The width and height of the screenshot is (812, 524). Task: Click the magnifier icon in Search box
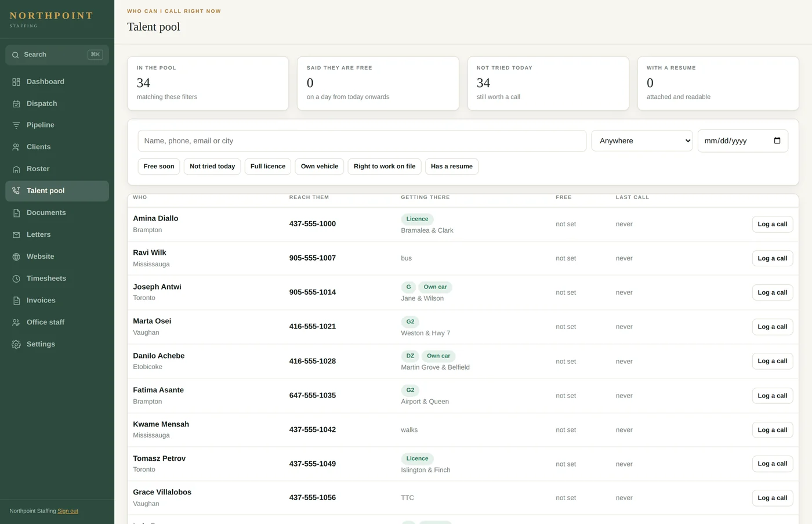pyautogui.click(x=16, y=55)
